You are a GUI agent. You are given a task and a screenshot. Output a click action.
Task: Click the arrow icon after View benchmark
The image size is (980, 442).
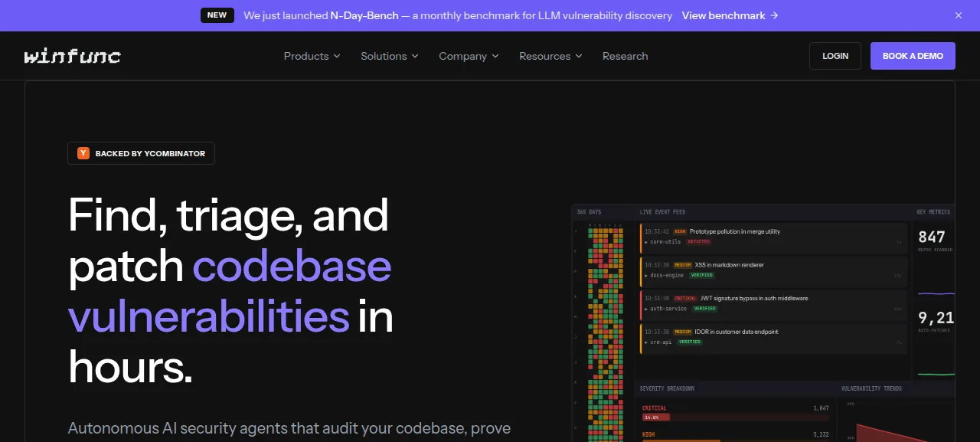774,15
